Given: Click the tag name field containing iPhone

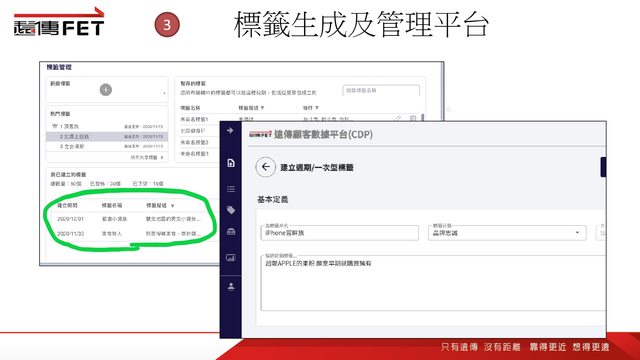Looking at the screenshot, I should coord(340,233).
